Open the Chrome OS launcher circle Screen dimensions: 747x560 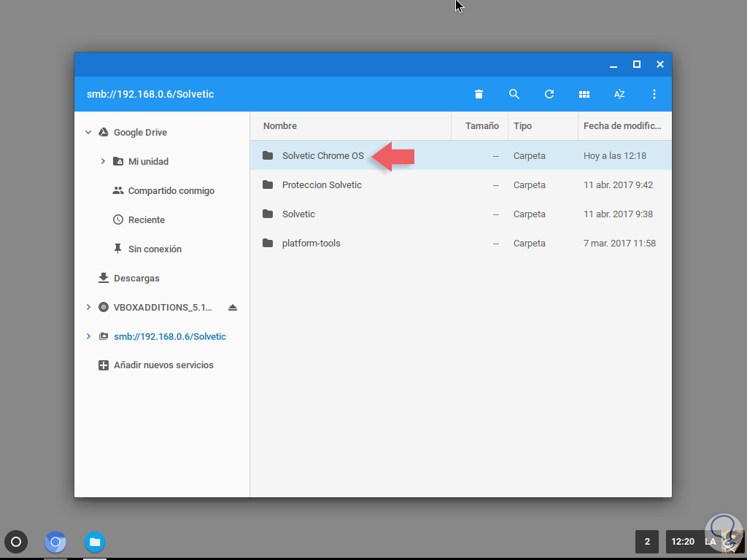point(16,542)
